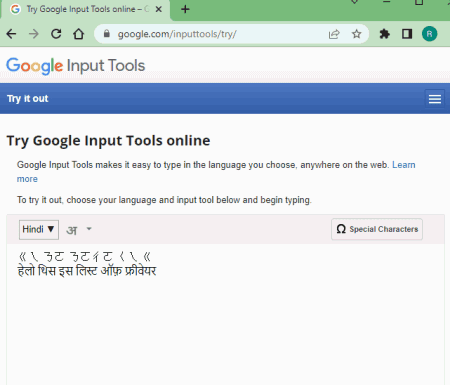Click the Try it out heading
The width and height of the screenshot is (450, 385).
click(x=28, y=99)
